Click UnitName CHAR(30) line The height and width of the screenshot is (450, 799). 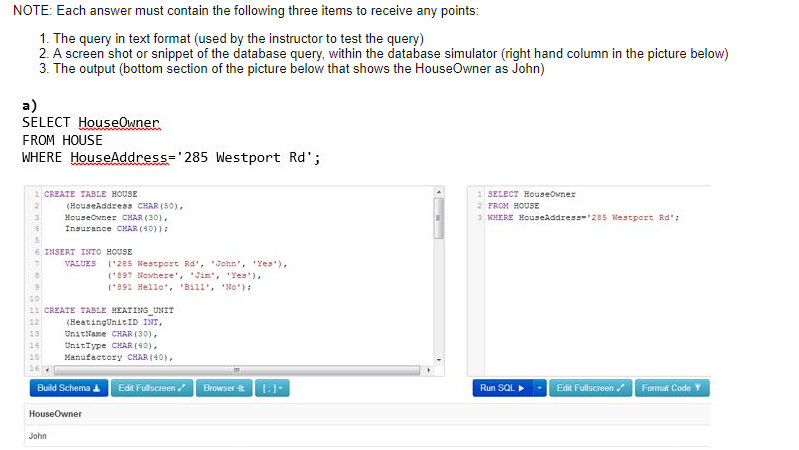(111, 334)
